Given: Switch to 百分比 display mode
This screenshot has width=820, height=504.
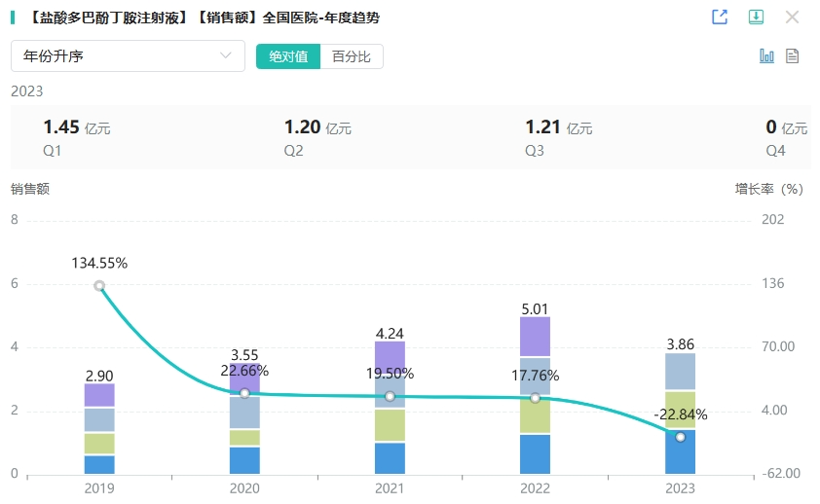Looking at the screenshot, I should [352, 56].
